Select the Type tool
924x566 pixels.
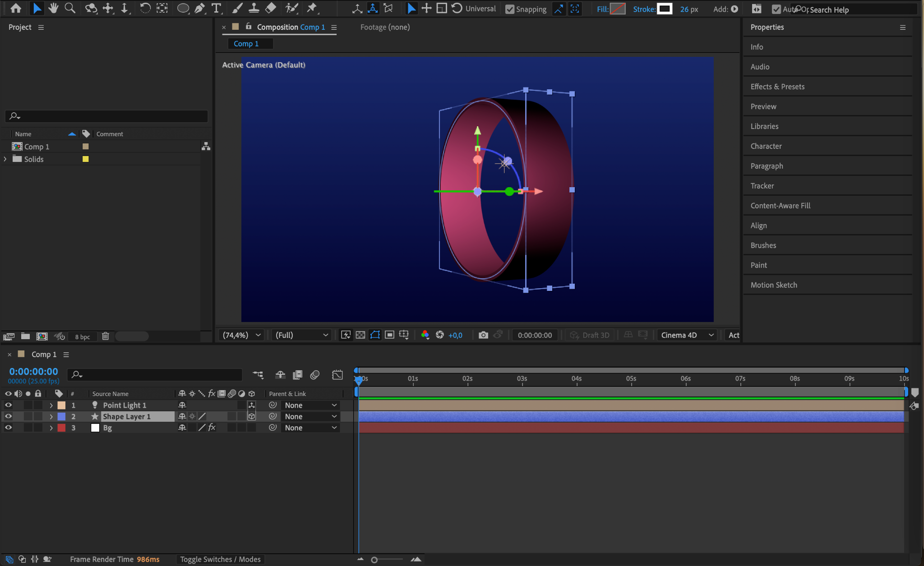[x=216, y=8]
